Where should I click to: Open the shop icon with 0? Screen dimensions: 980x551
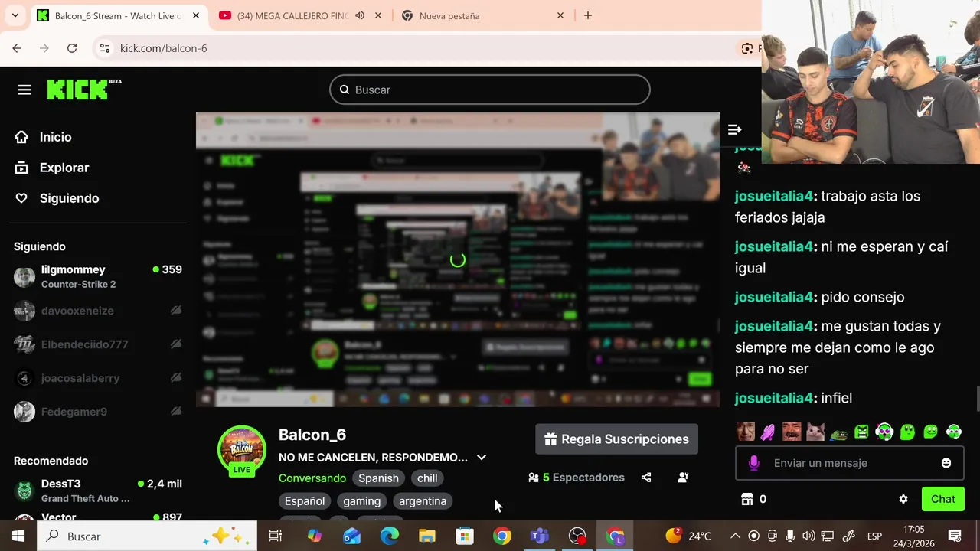pyautogui.click(x=754, y=499)
